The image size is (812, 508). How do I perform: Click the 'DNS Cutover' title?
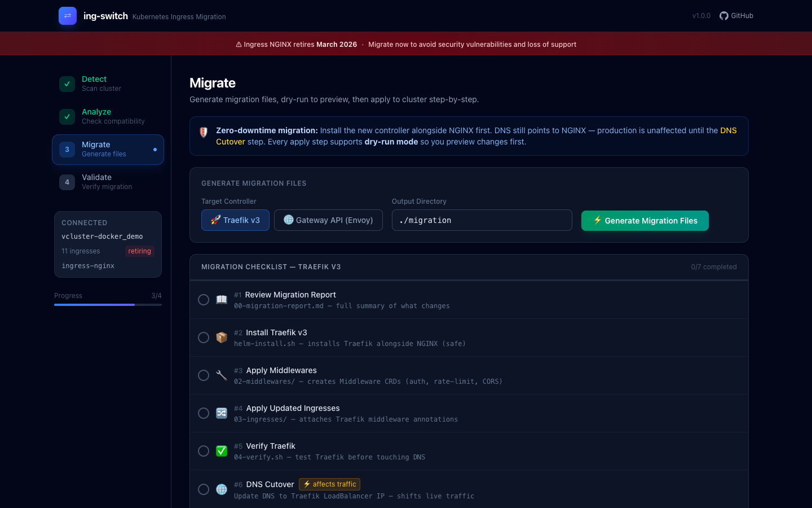click(270, 484)
